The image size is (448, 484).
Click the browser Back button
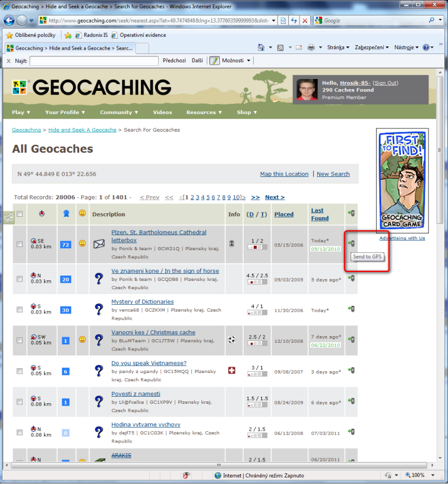[x=9, y=20]
